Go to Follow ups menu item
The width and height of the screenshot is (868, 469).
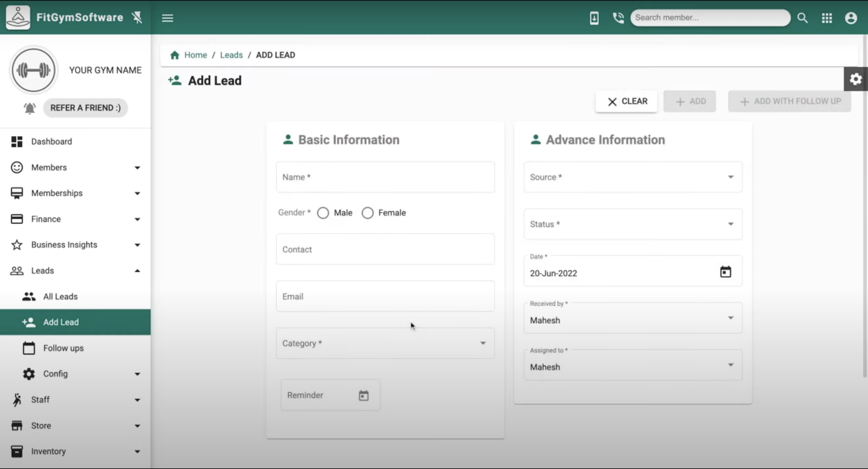click(63, 348)
